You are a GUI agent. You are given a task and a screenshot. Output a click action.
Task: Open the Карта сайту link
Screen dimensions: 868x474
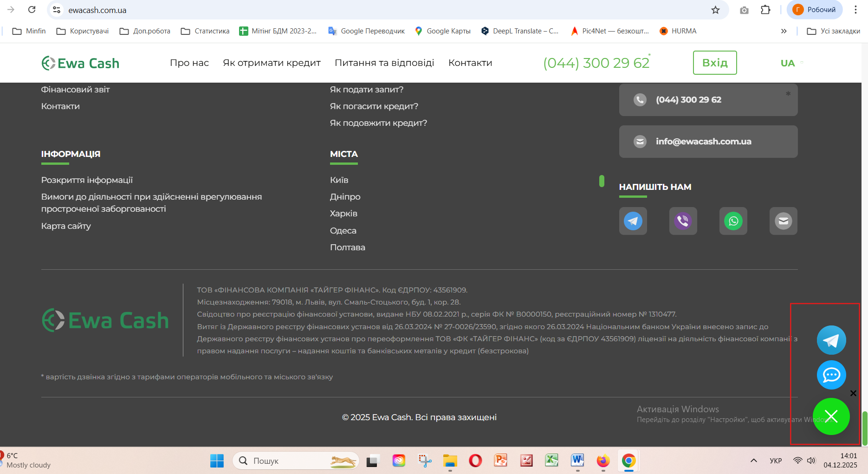[66, 226]
